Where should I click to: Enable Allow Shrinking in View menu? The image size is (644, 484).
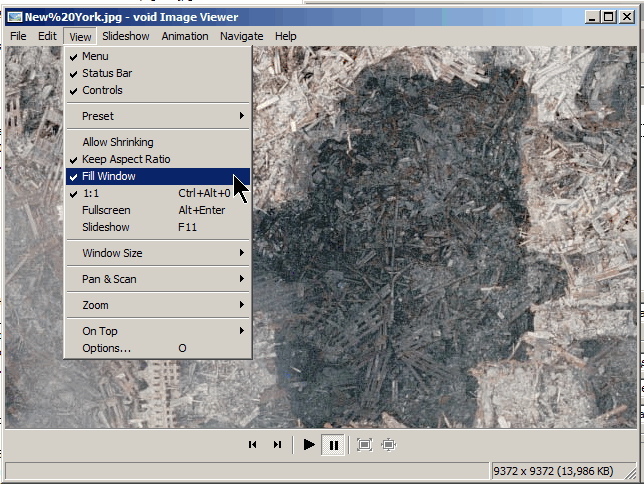point(118,142)
